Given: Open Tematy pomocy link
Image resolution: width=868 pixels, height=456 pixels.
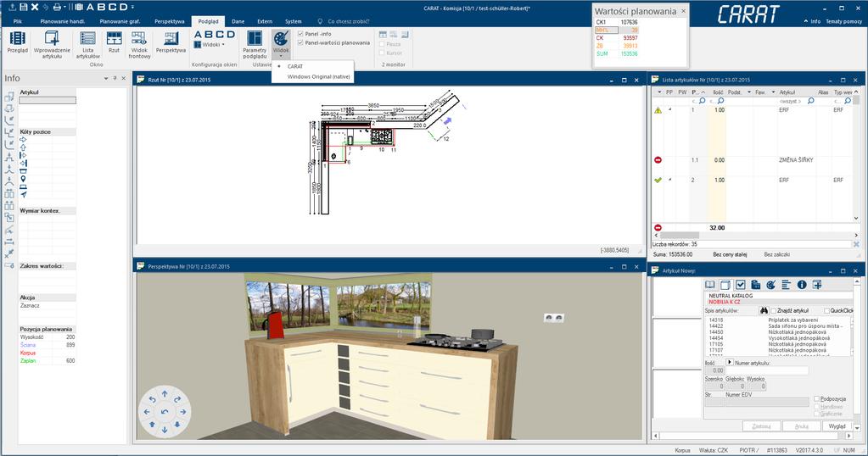Looking at the screenshot, I should point(843,21).
